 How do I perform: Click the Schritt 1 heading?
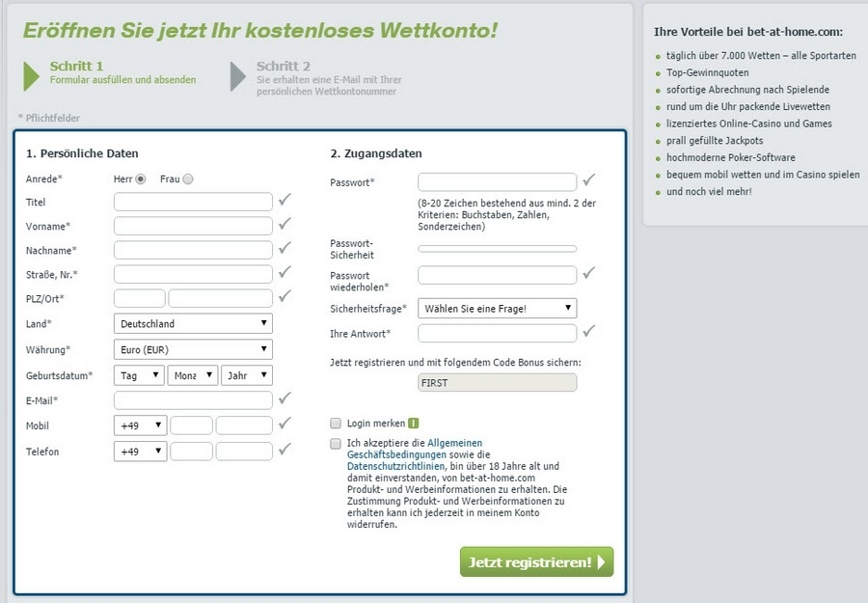tap(76, 66)
